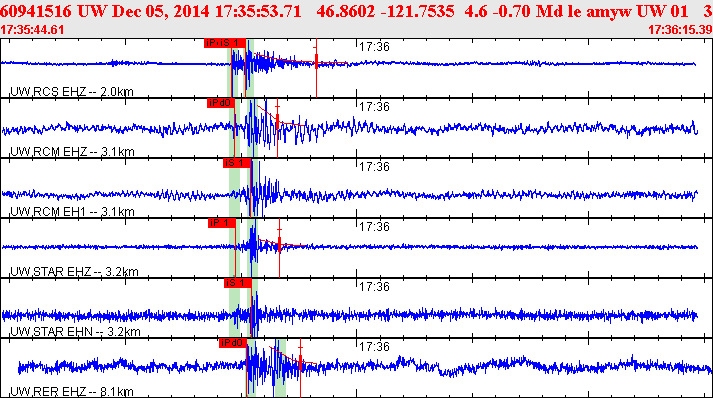This screenshot has width=713, height=398.
Task: Click the 17:36 time label on RCM EHZ trace
Action: [374, 107]
